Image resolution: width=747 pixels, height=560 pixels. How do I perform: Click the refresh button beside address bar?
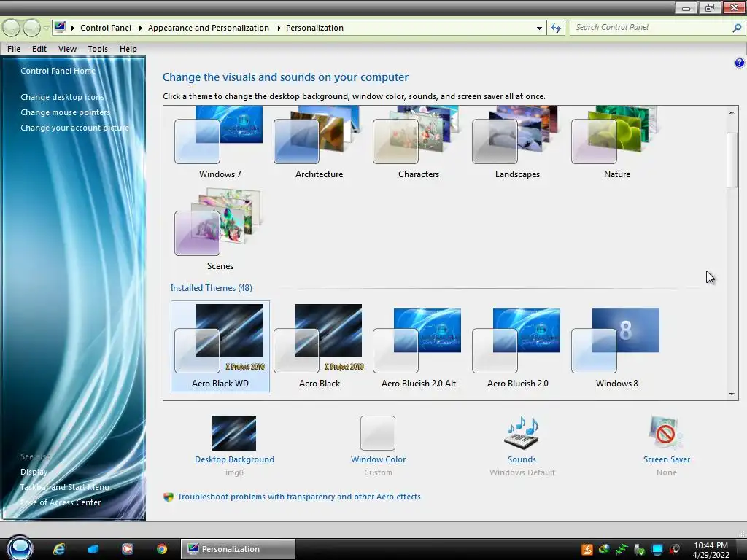tap(555, 28)
